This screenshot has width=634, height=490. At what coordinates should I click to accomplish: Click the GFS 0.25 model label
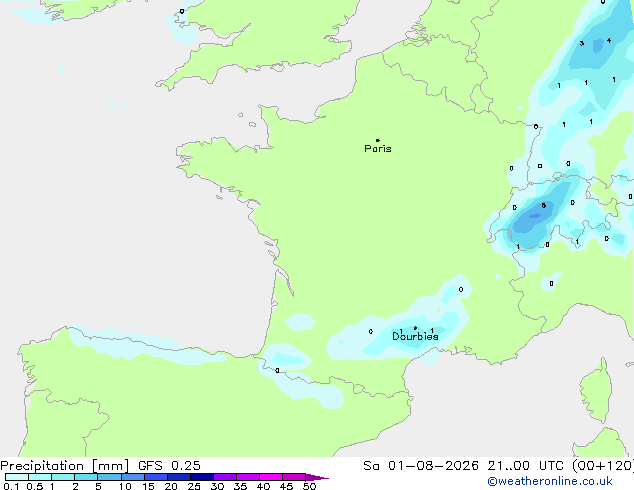[169, 466]
